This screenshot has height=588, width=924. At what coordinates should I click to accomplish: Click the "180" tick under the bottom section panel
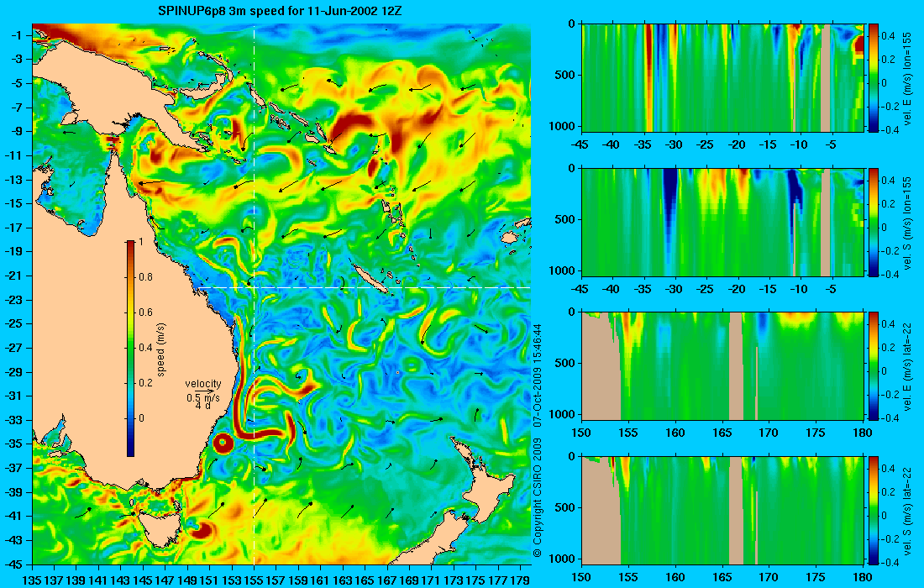(x=863, y=577)
